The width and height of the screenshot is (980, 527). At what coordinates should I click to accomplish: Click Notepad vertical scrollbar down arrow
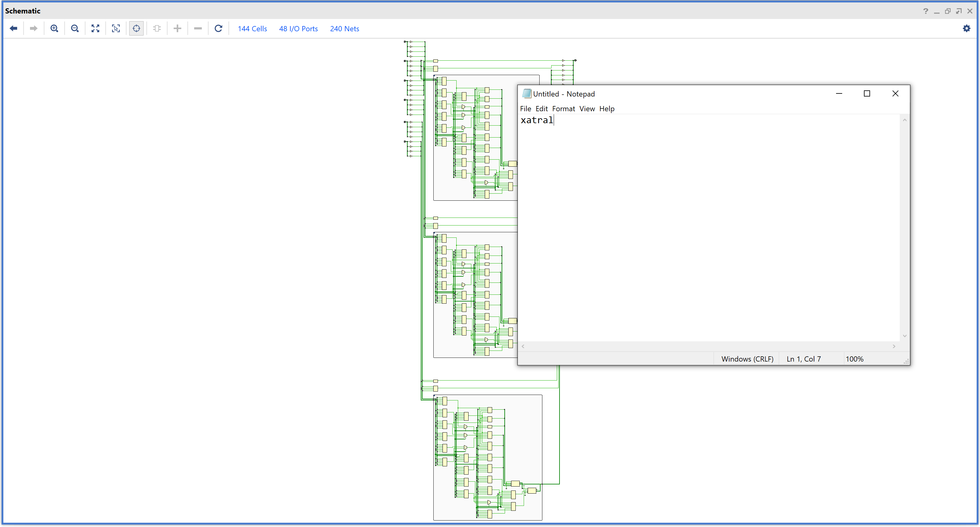905,336
